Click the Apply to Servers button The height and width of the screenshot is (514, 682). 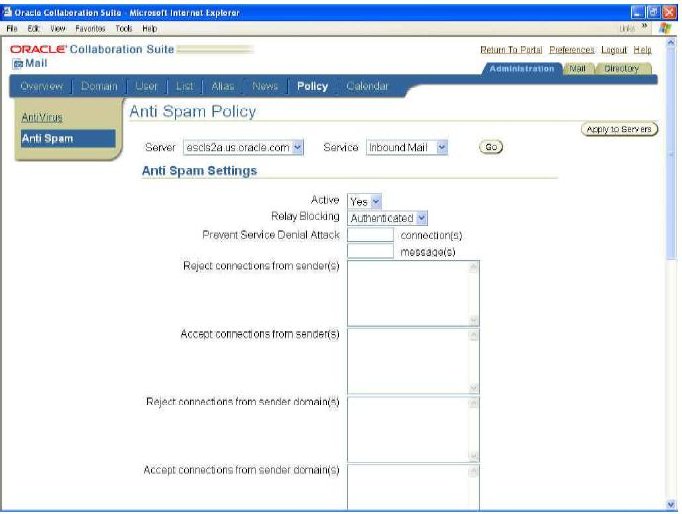[619, 129]
